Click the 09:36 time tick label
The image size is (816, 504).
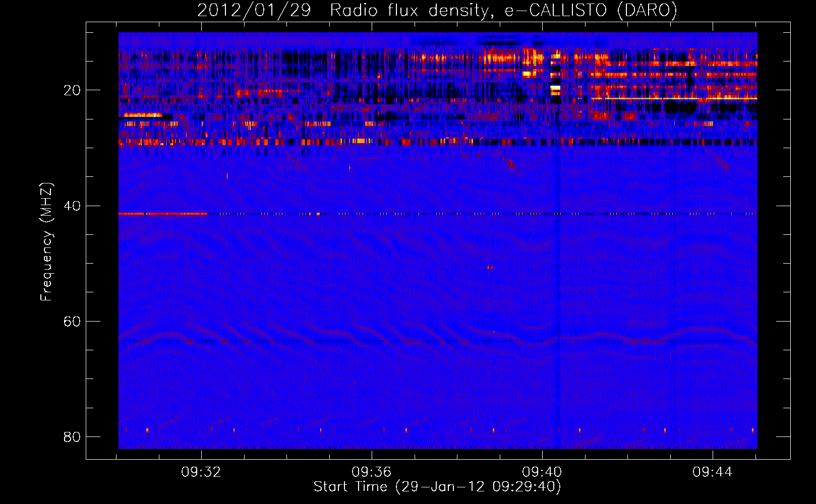pos(372,472)
